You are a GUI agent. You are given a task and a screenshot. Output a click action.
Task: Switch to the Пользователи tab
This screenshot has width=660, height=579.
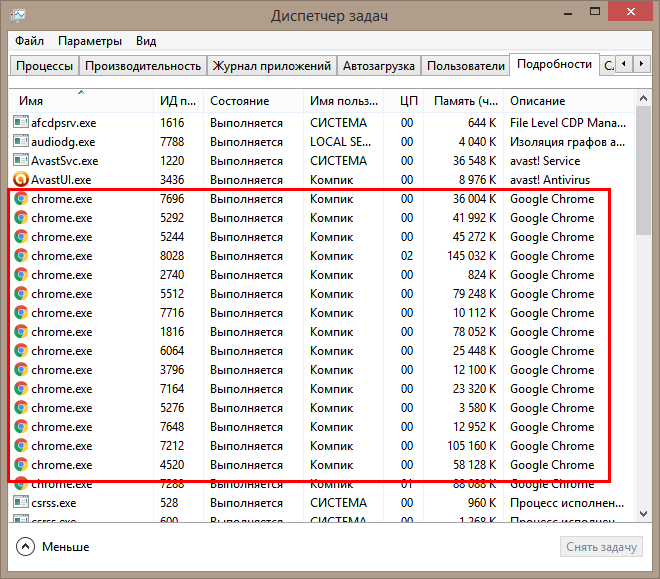[x=466, y=66]
